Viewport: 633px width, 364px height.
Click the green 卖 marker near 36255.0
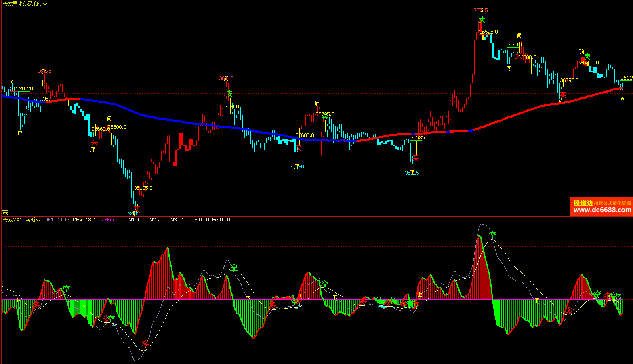tap(587, 57)
